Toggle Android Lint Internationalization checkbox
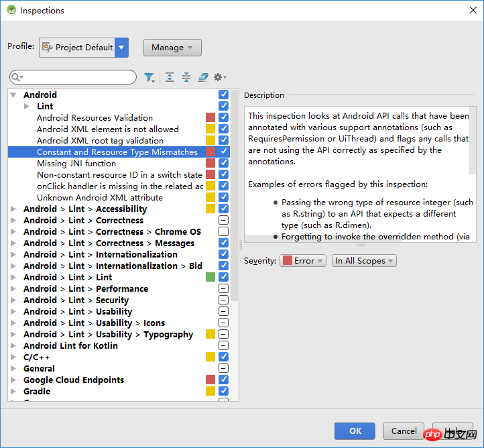484x448 pixels. pyautogui.click(x=223, y=254)
